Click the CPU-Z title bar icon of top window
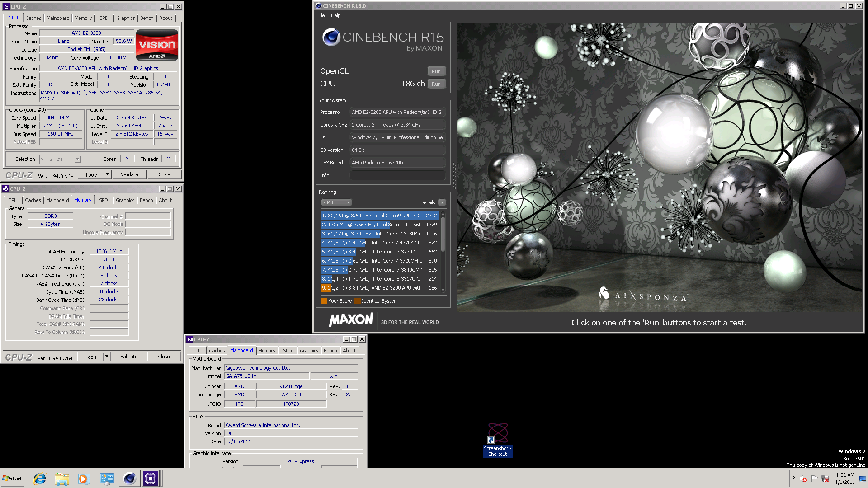The image size is (868, 488). point(6,7)
